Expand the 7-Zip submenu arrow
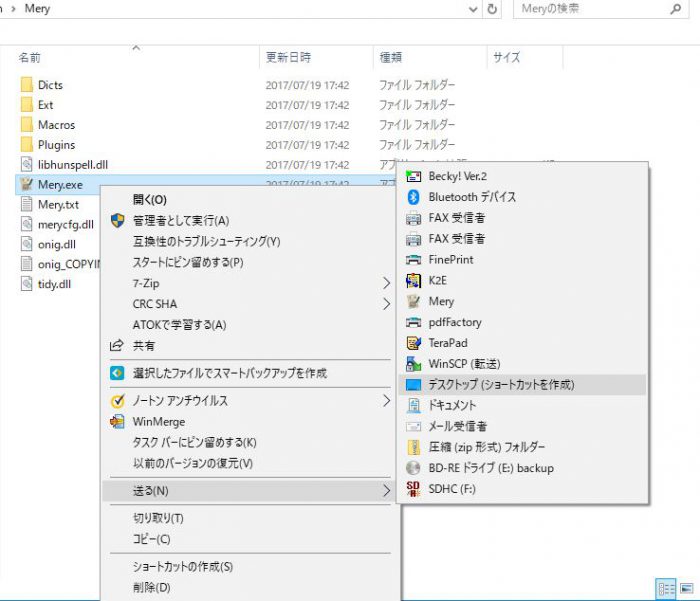The image size is (700, 601). pyautogui.click(x=386, y=283)
